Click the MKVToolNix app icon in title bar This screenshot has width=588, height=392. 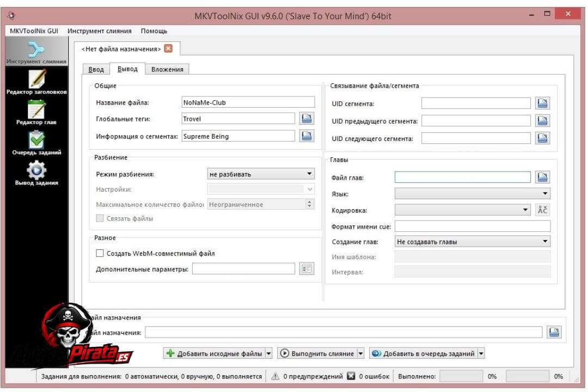pyautogui.click(x=11, y=15)
